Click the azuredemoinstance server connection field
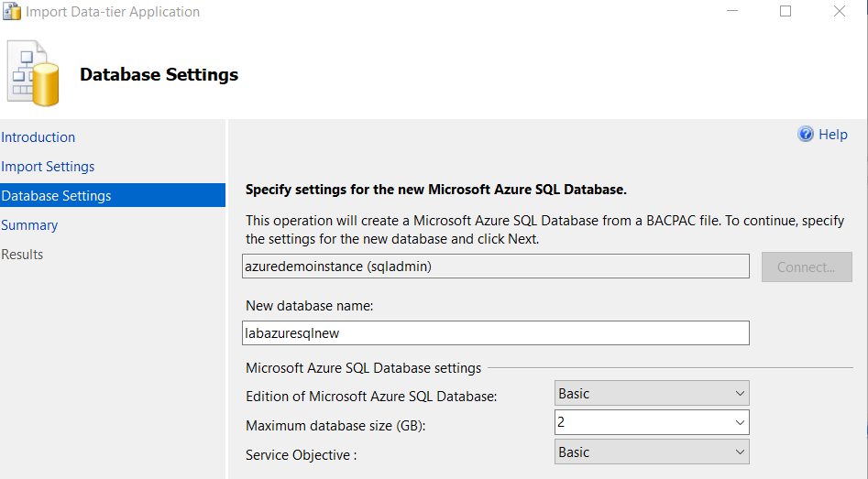The width and height of the screenshot is (868, 479). 497,267
